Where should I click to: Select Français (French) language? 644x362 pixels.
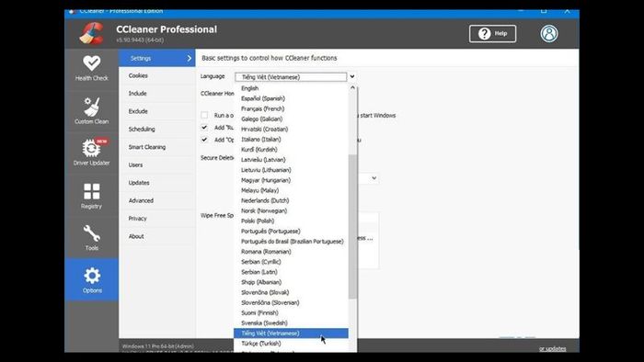click(292, 108)
